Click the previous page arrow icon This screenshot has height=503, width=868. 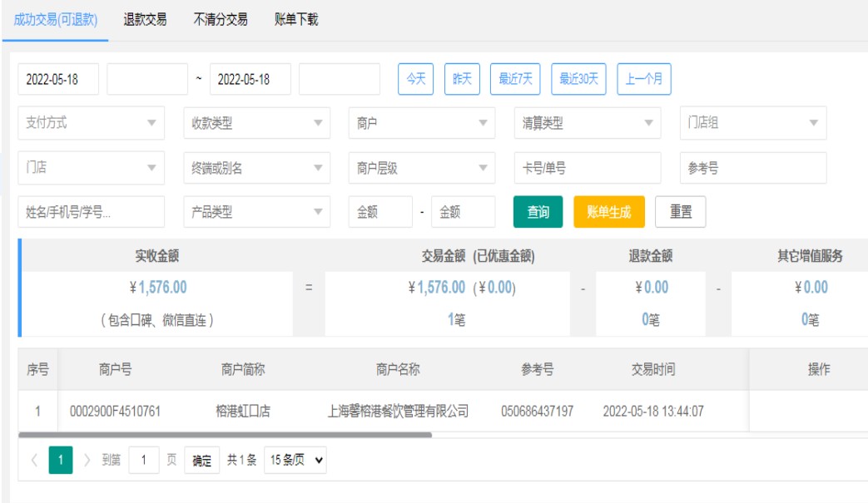click(34, 460)
